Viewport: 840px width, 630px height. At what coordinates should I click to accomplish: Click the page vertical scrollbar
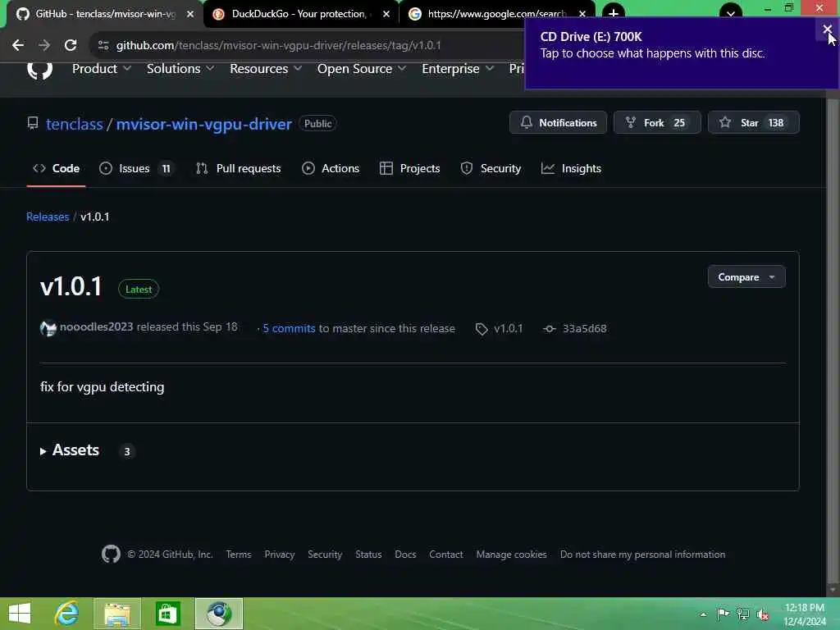832,343
